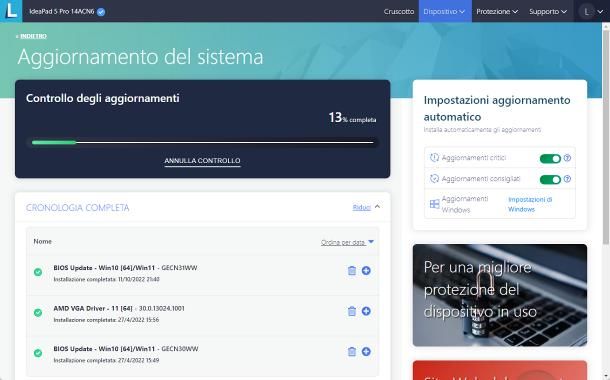The width and height of the screenshot is (610, 380).
Task: Toggle the Aggiornamenti consigliati switch
Action: point(550,179)
